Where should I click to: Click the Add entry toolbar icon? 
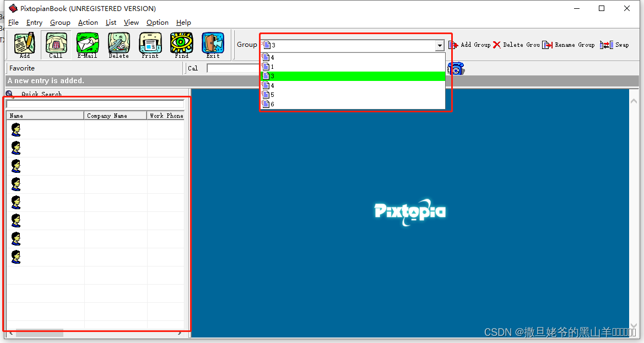click(x=24, y=45)
